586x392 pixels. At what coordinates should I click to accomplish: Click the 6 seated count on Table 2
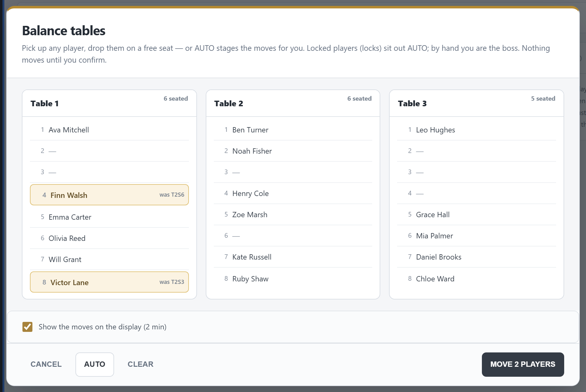[359, 98]
